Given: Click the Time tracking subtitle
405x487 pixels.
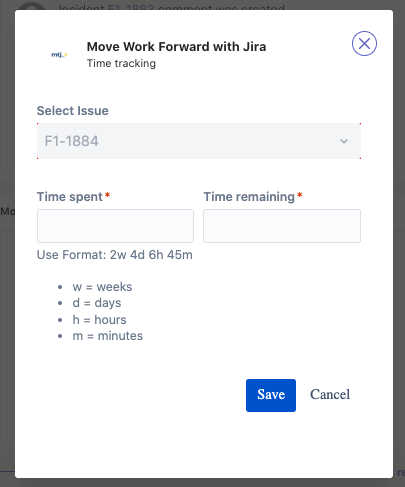Looking at the screenshot, I should [121, 63].
